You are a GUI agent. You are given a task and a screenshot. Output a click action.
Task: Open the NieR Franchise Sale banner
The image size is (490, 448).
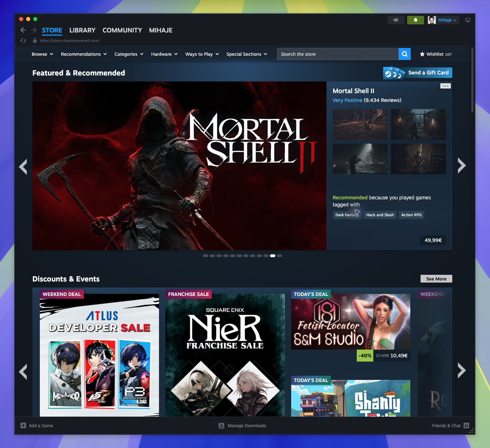tap(225, 355)
